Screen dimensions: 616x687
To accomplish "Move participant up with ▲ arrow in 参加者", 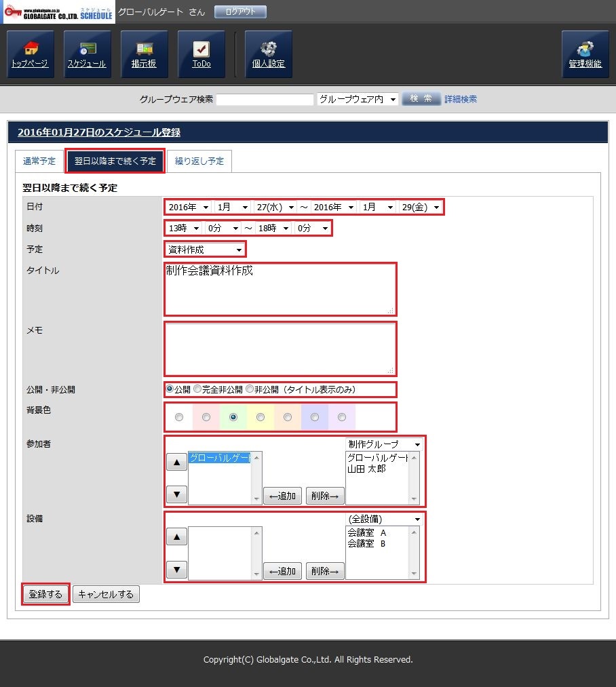I will click(176, 463).
